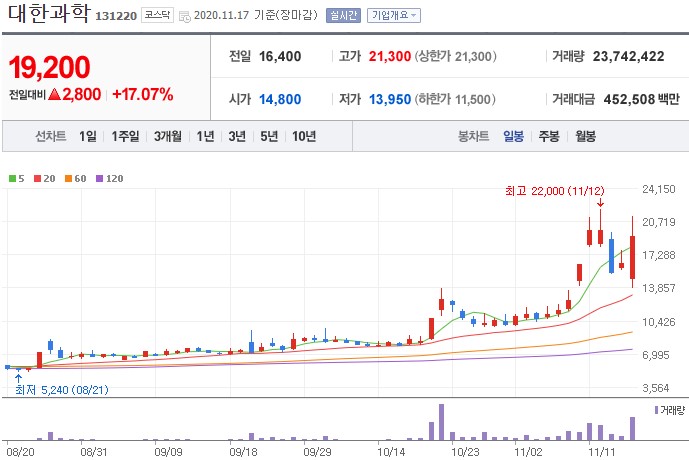The height and width of the screenshot is (460, 689).
Task: Click the previous close value 16,400
Action: 280,56
